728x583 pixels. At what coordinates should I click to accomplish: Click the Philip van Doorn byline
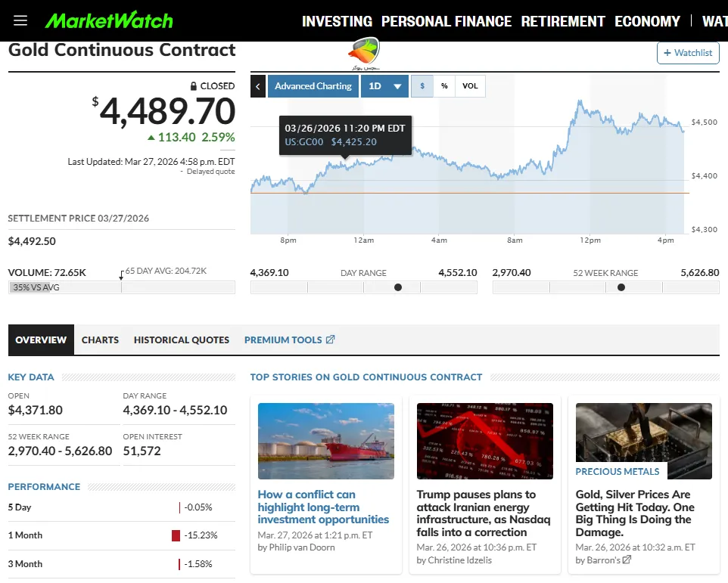point(296,547)
